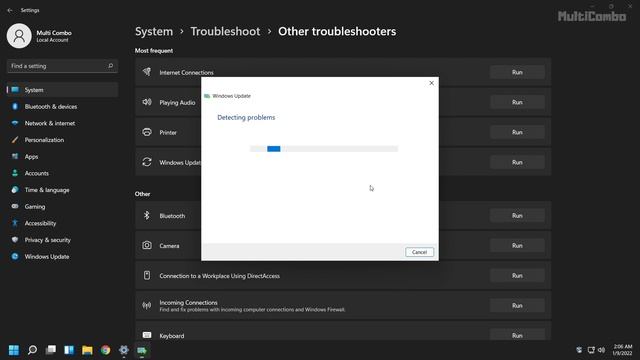Open Gaming settings
This screenshot has width=640, height=360.
pos(62,207)
